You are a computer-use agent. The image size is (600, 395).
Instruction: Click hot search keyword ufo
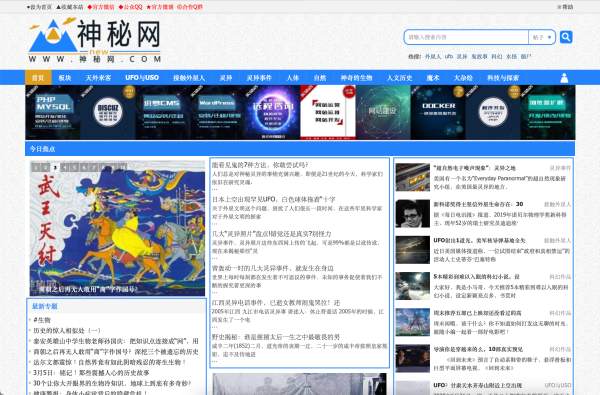[x=449, y=56]
